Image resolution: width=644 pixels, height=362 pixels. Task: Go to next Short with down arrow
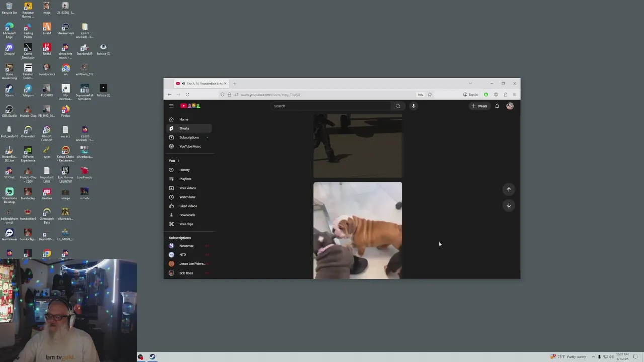(509, 205)
